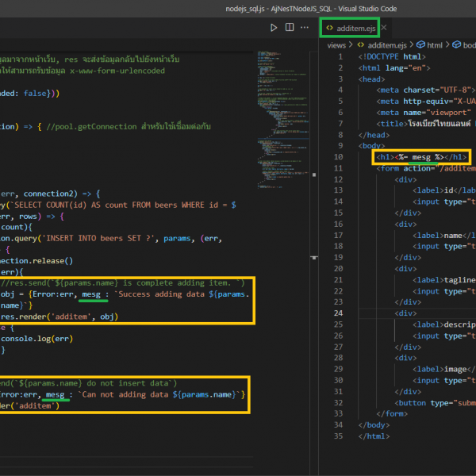The image size is (476, 476).
Task: Click line number 10 in additem.ejs gutter
Action: pyautogui.click(x=338, y=157)
